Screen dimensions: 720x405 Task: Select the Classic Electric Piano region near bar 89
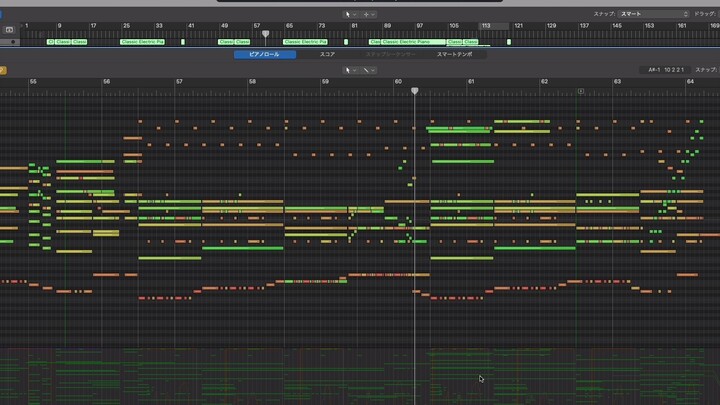pyautogui.click(x=413, y=42)
